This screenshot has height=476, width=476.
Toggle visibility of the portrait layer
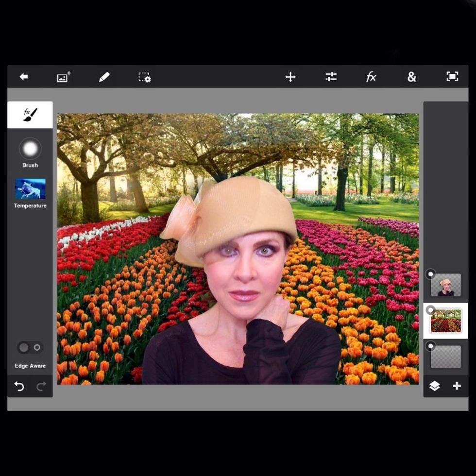click(430, 274)
